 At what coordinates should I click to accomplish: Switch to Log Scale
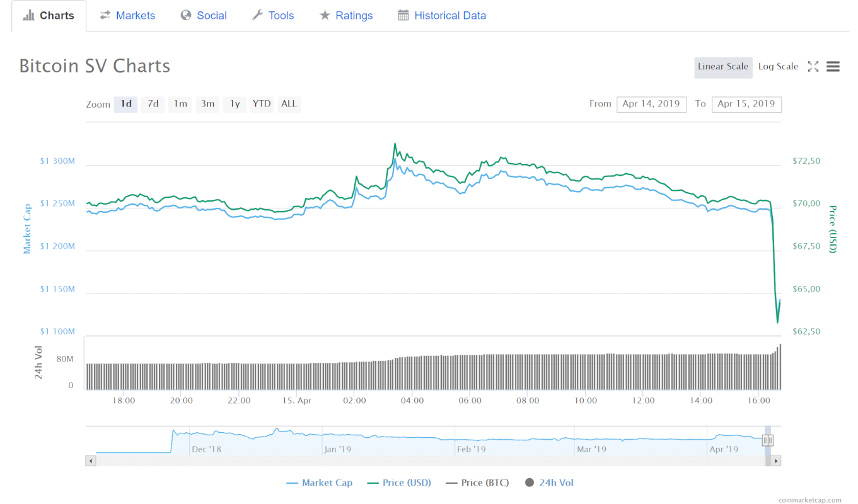(x=778, y=67)
